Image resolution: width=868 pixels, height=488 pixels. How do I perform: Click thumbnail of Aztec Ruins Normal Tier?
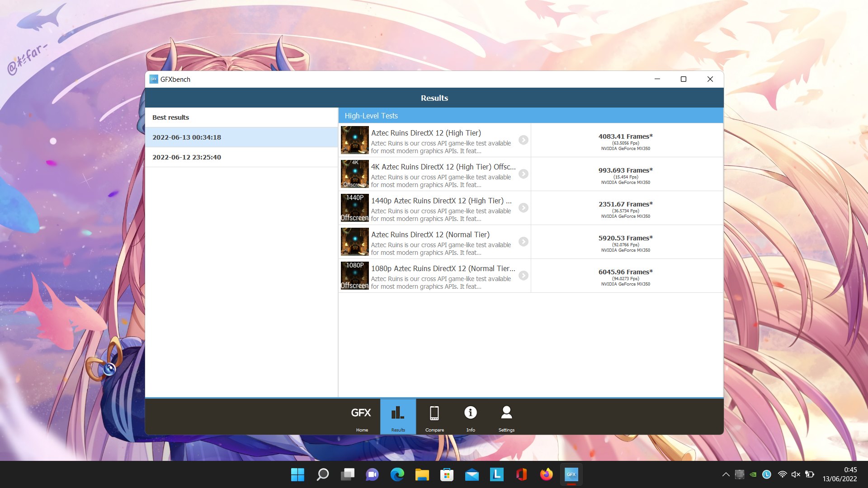point(355,242)
